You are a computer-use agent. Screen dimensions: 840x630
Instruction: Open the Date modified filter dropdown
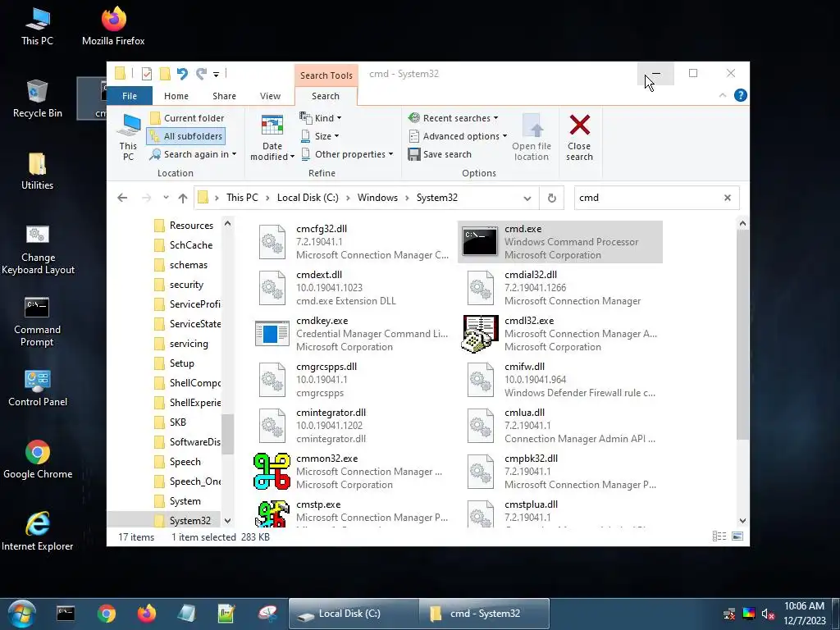(272, 137)
